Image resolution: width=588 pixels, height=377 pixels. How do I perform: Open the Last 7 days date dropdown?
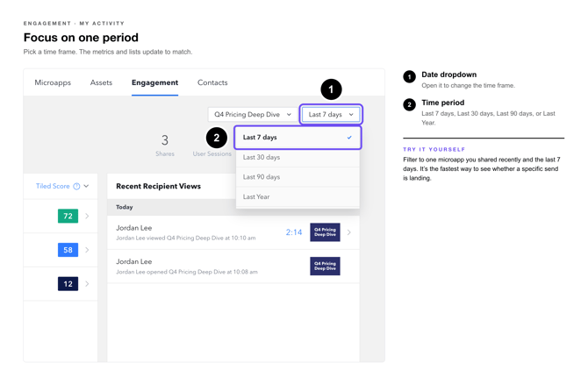(x=331, y=114)
